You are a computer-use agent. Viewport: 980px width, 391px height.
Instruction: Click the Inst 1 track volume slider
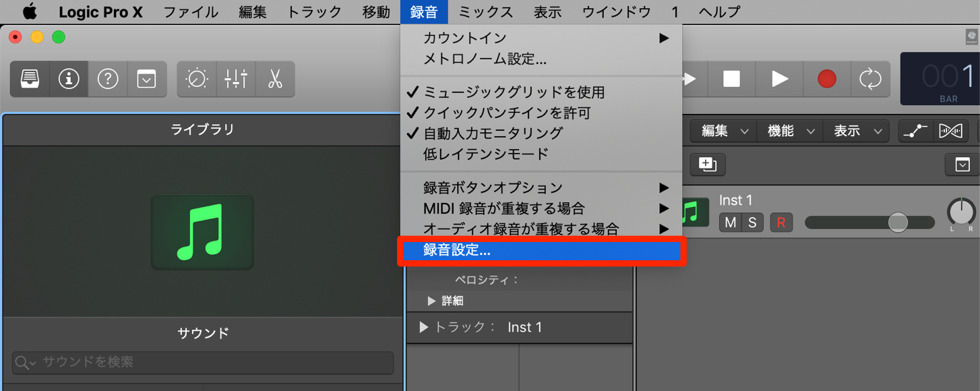coord(869,222)
